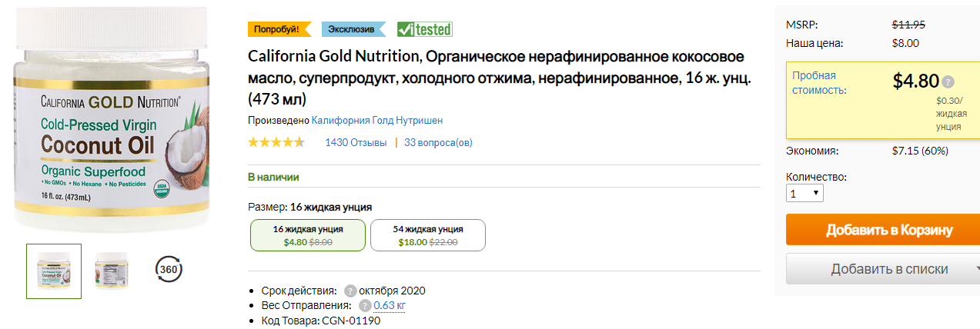Viewport: 980px width, 329px height.
Task: Open the 33 вопроса(ов) questions link
Action: pos(438,142)
